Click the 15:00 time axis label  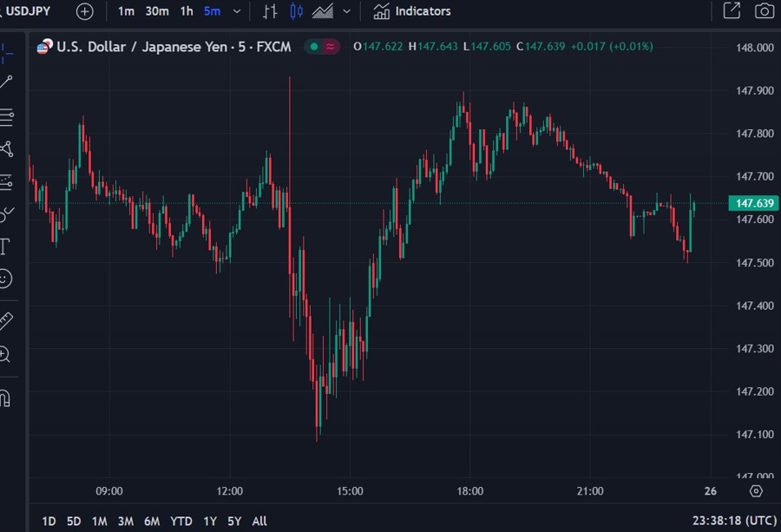pos(350,491)
